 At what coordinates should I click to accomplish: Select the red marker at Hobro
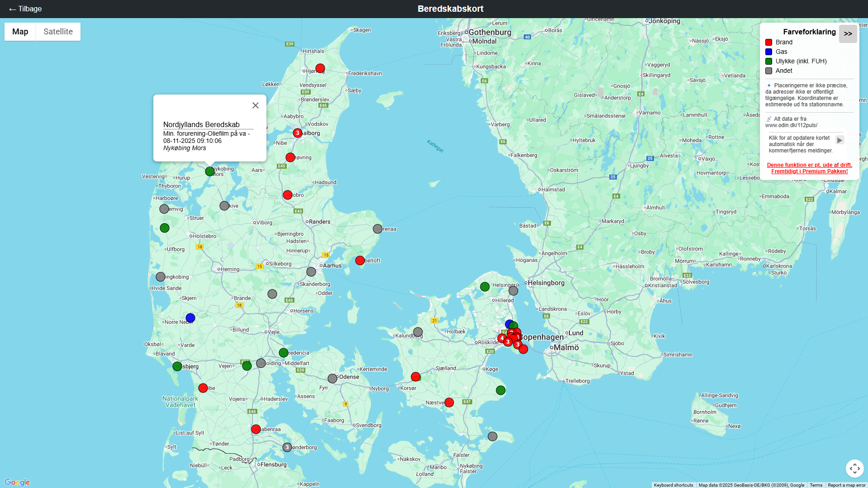coord(288,195)
